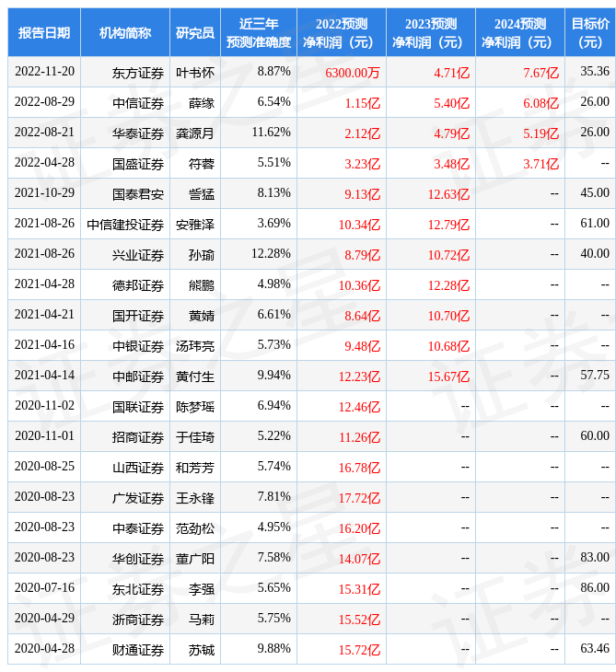Click the 11.62% accuracy value
616x672 pixels.
[271, 132]
